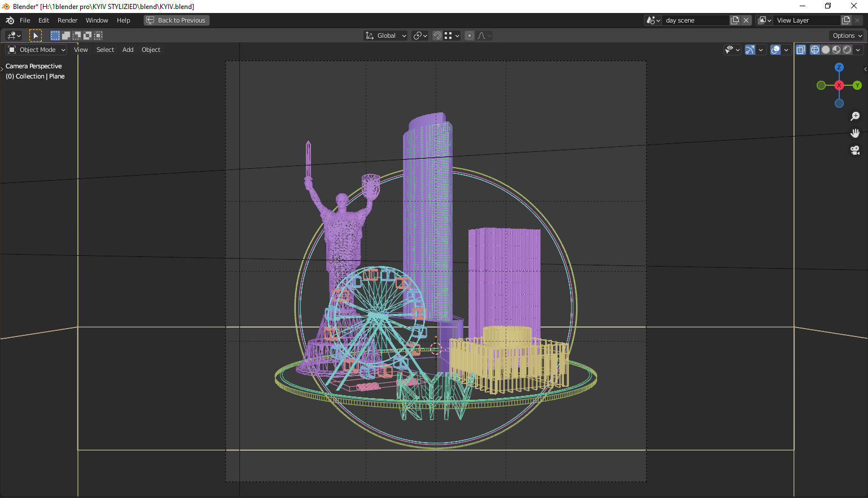Image resolution: width=868 pixels, height=498 pixels.
Task: Toggle viewport gizmos display
Action: [x=750, y=50]
